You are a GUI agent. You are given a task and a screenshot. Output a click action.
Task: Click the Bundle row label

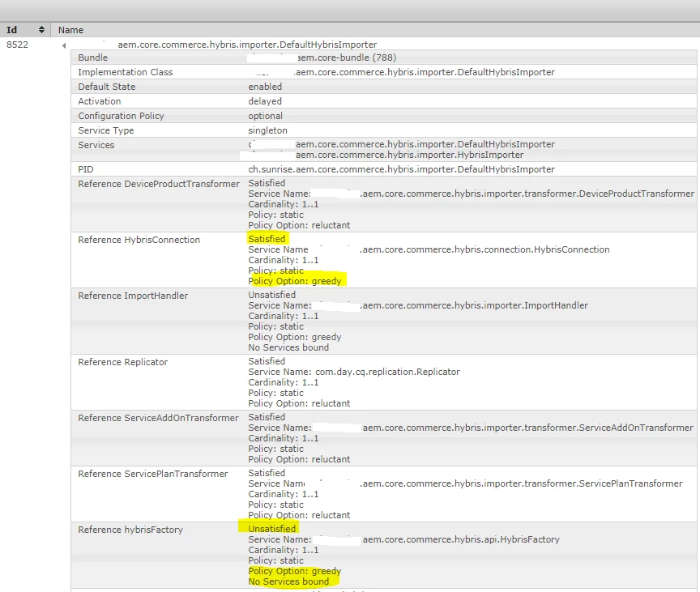pyautogui.click(x=92, y=57)
